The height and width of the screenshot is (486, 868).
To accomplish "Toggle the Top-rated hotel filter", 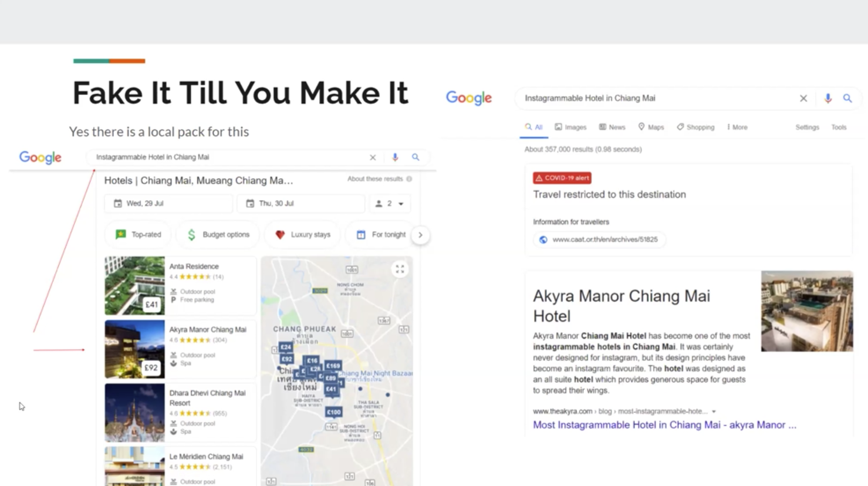I will (x=139, y=235).
